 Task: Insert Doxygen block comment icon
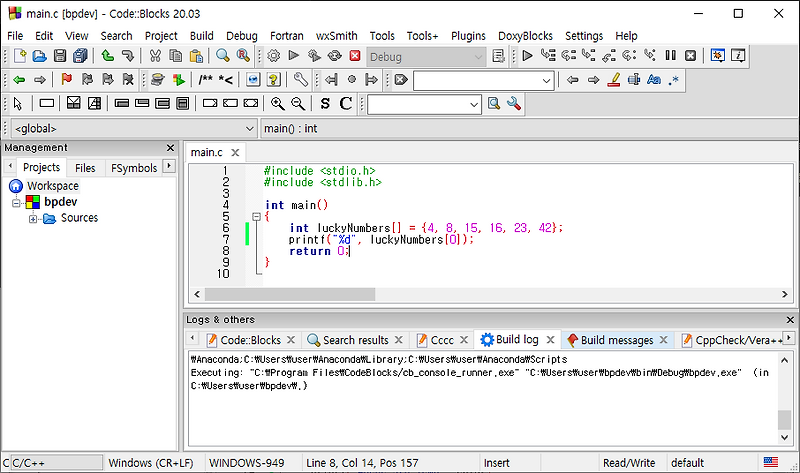click(206, 80)
